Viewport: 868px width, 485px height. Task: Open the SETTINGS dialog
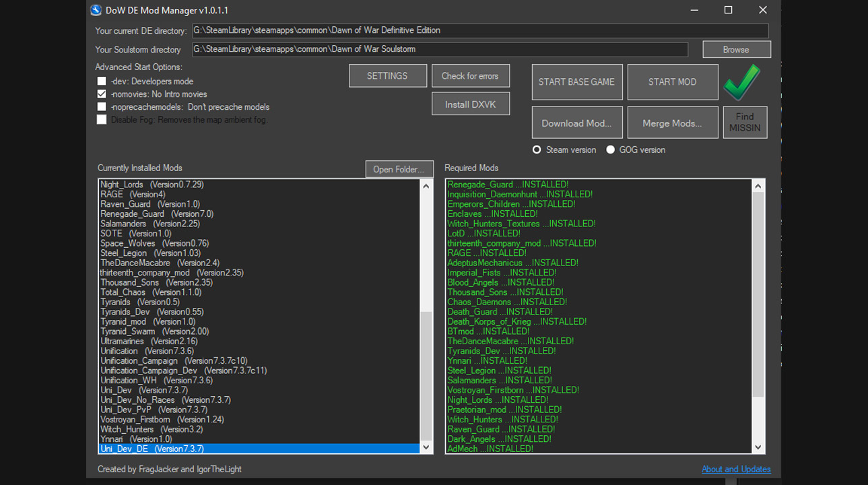(x=387, y=76)
